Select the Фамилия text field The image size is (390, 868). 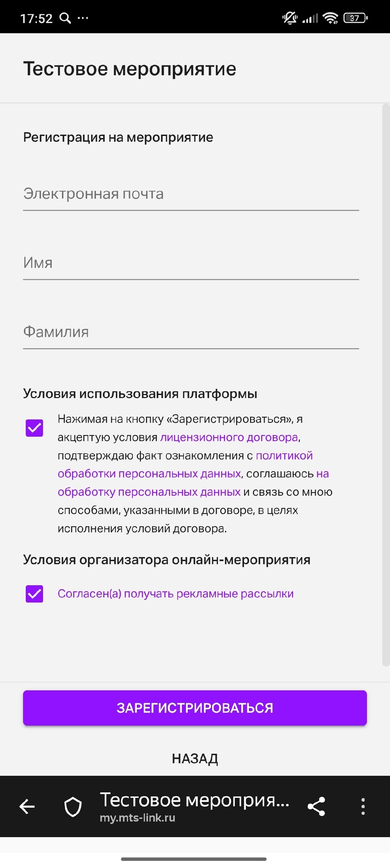[191, 333]
